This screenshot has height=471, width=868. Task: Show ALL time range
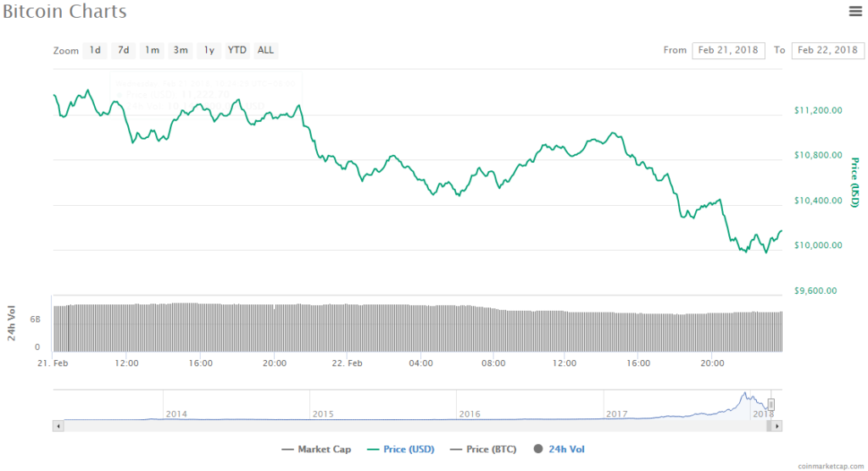pos(265,50)
